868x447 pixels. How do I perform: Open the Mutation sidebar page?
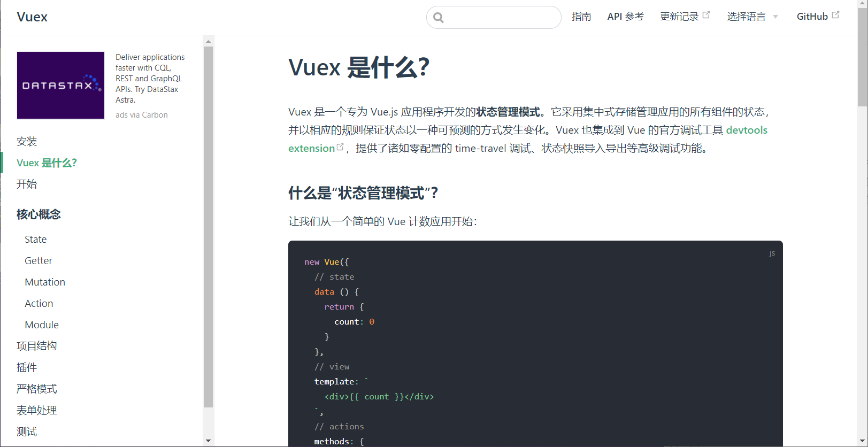[45, 282]
